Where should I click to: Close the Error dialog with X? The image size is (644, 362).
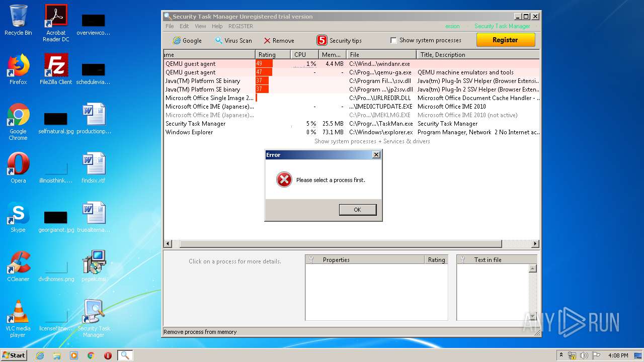(376, 155)
